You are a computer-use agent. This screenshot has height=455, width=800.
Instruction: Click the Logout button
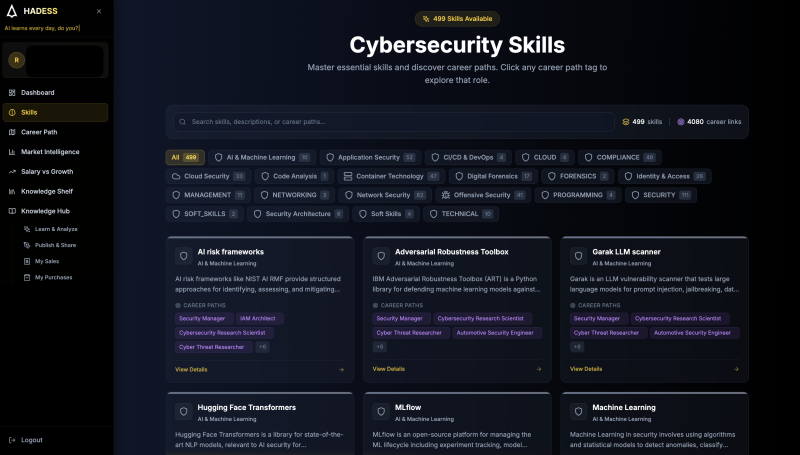click(x=26, y=440)
